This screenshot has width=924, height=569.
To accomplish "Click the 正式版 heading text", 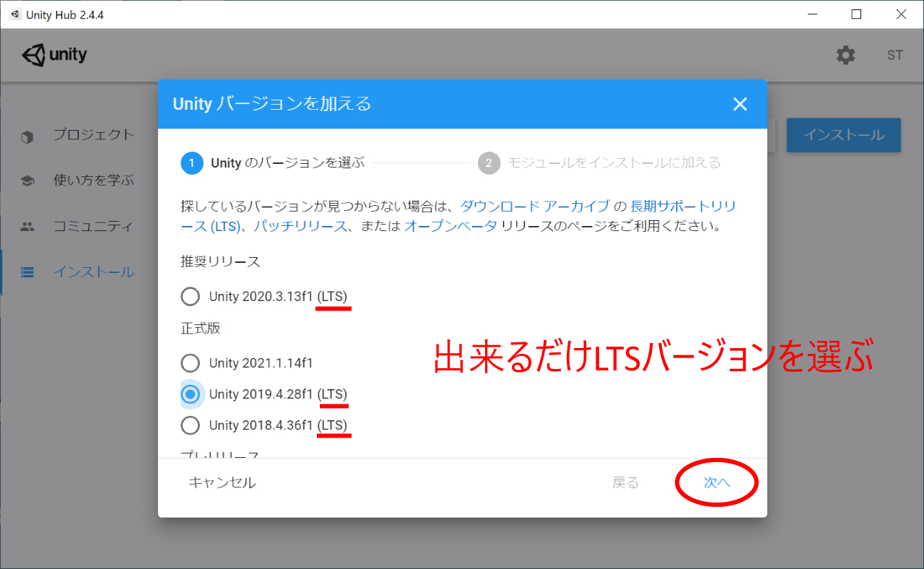I will coord(201,329).
